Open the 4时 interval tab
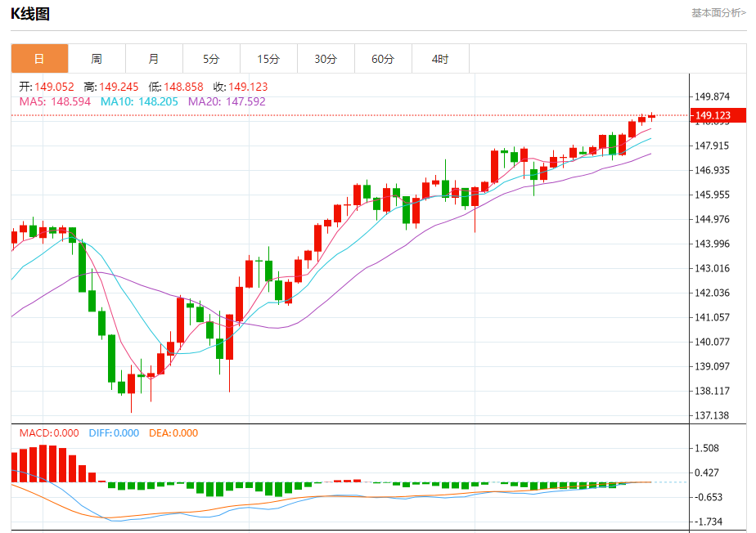Screen dimensions: 756x533 (x=441, y=59)
